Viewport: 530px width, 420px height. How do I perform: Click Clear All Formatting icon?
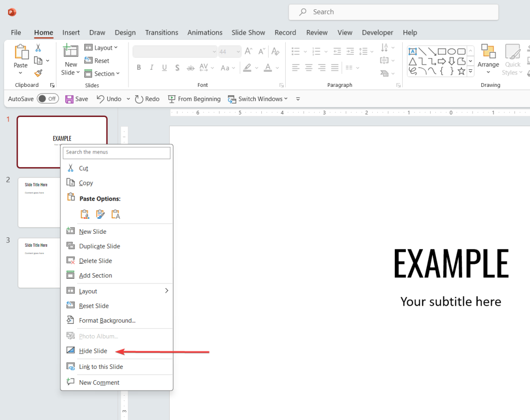coord(275,51)
